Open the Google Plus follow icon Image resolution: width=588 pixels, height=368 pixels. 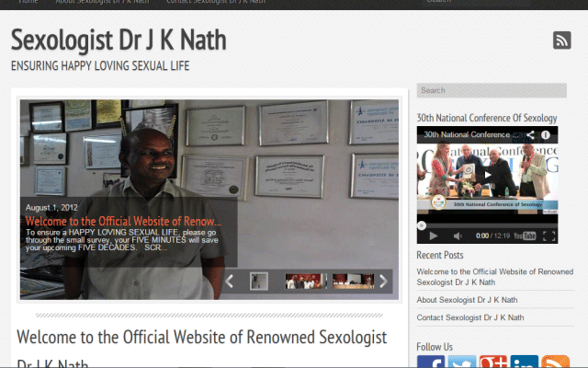point(493,363)
